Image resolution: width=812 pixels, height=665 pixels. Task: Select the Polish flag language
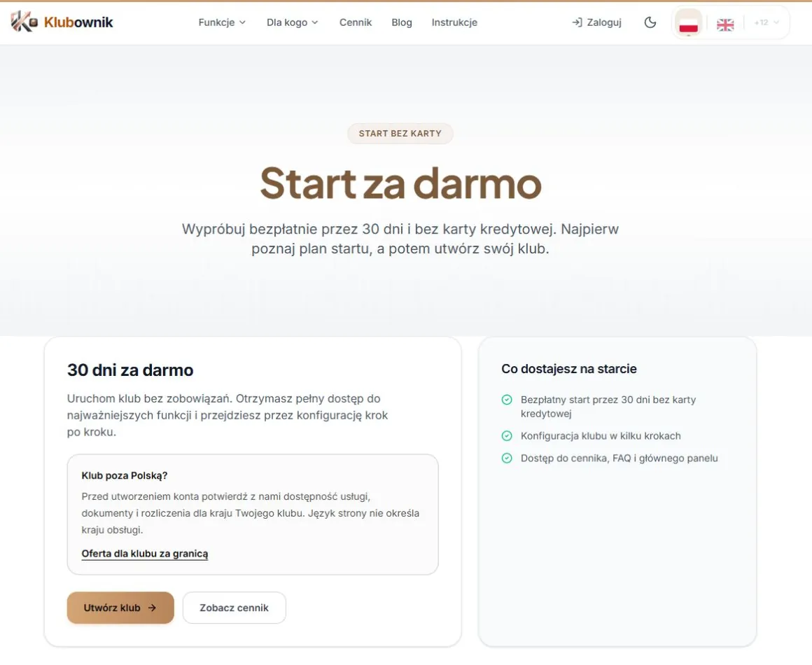tap(688, 23)
